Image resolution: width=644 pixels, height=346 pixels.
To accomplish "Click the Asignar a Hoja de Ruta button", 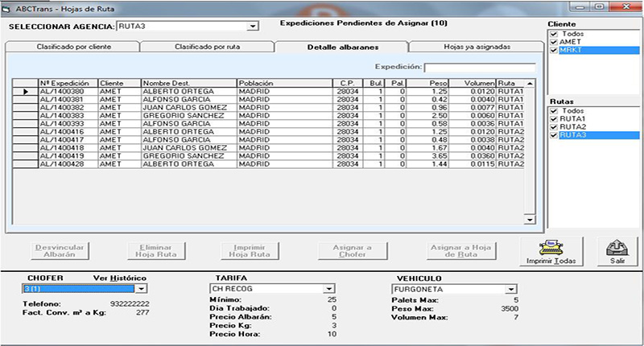I will pyautogui.click(x=460, y=251).
